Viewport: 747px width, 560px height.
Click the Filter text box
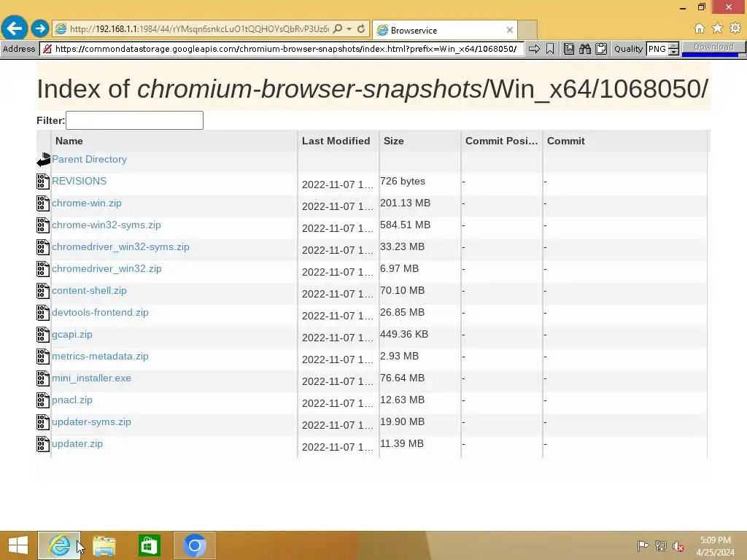[x=134, y=120]
